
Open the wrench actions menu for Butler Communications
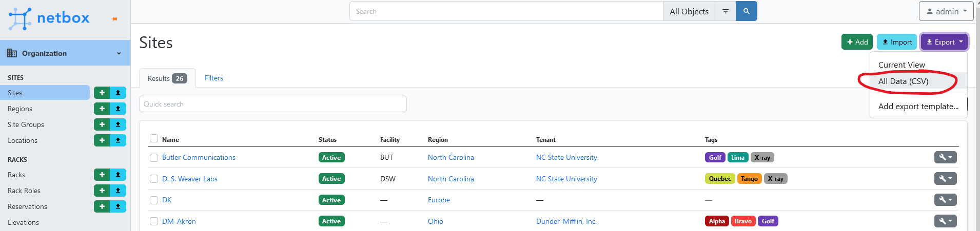[946, 157]
